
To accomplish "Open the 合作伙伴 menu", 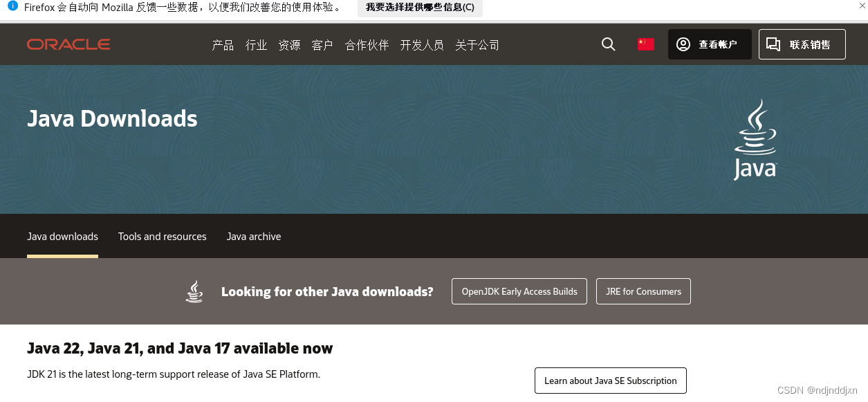I will pos(367,45).
